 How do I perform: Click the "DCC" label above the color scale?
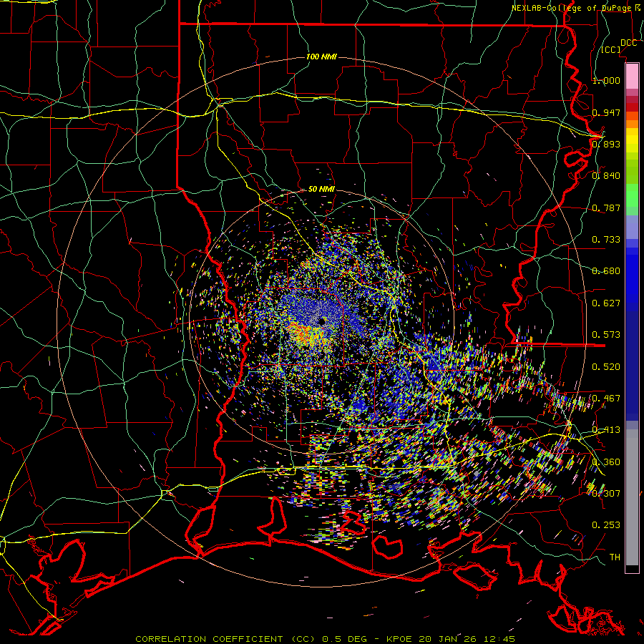pos(628,43)
